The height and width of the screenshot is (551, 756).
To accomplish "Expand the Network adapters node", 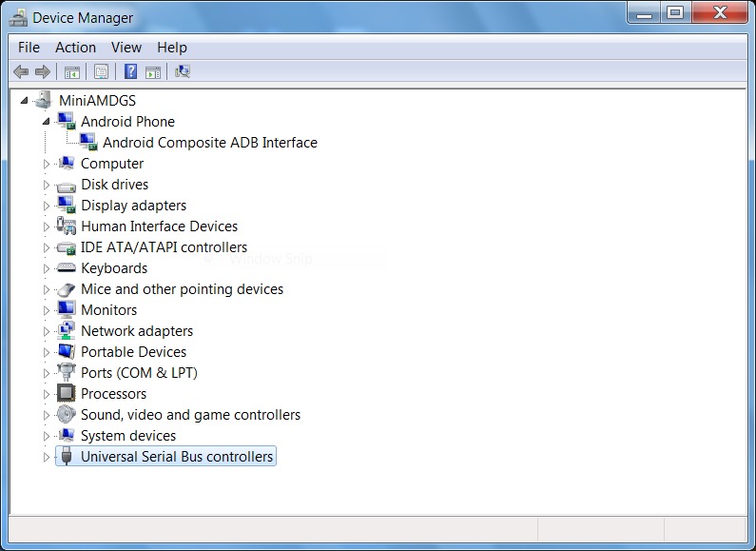I will click(47, 331).
